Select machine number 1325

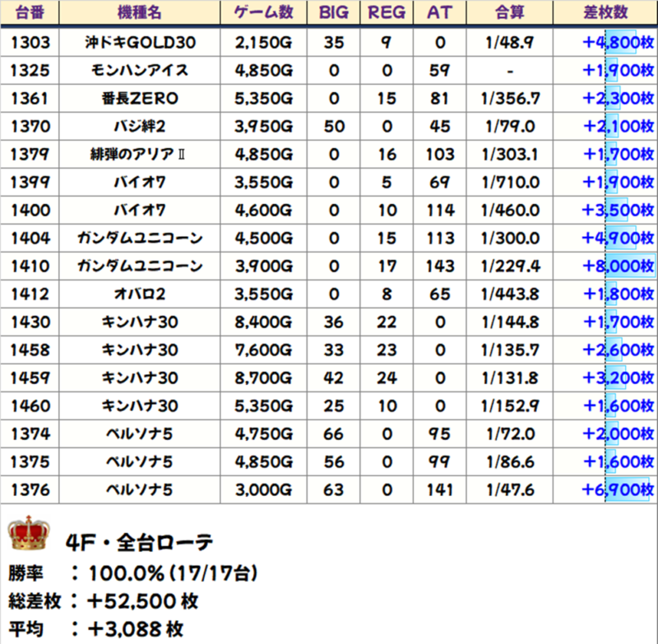pyautogui.click(x=30, y=71)
